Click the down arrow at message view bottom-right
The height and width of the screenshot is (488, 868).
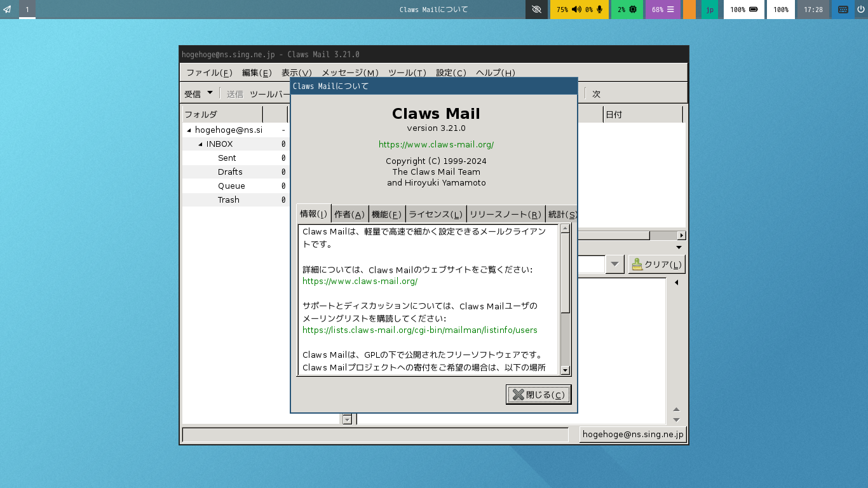[x=676, y=420]
